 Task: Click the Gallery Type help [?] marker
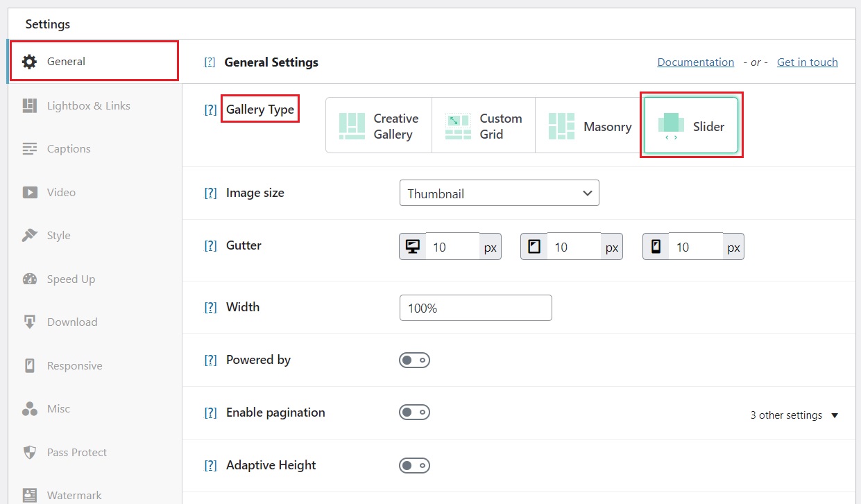[210, 110]
